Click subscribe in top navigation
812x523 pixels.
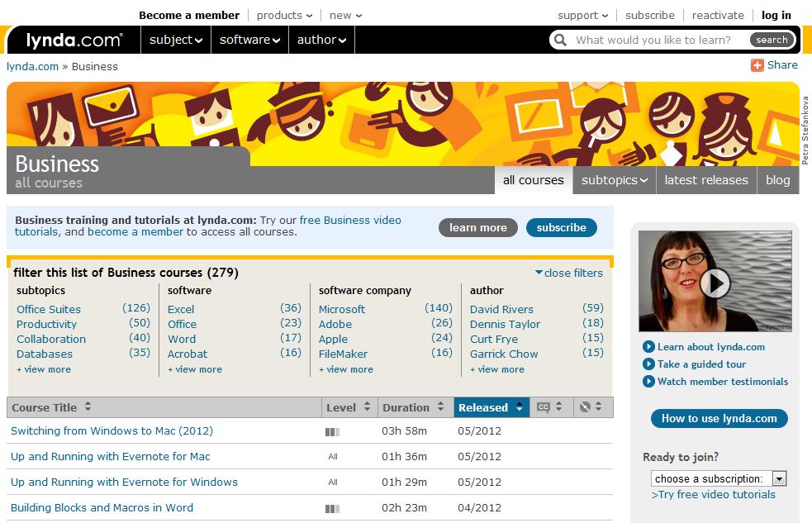(650, 16)
